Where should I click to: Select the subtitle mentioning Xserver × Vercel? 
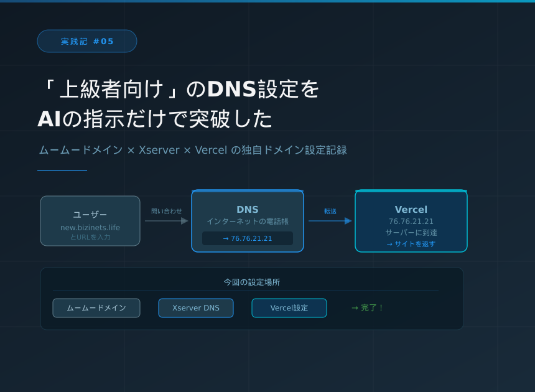(x=193, y=150)
